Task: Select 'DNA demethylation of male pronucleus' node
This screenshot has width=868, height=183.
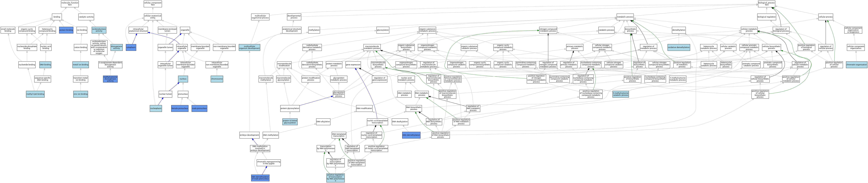Action: tap(260, 178)
